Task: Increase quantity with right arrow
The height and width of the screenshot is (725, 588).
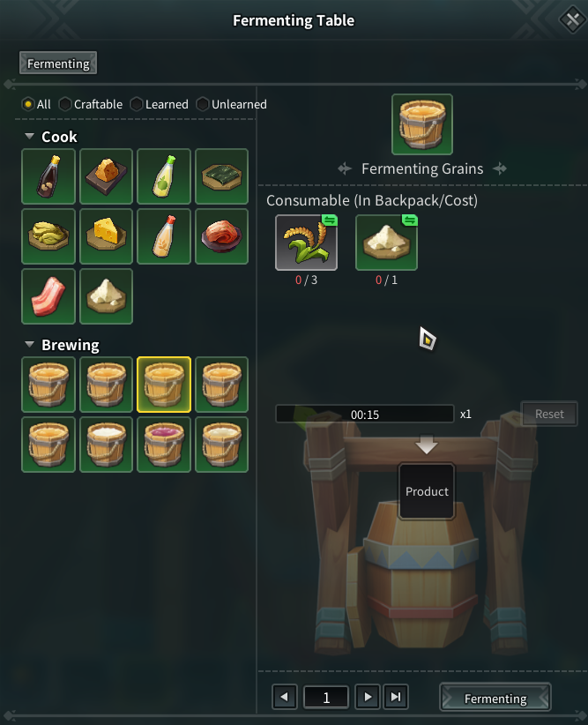Action: pos(368,697)
